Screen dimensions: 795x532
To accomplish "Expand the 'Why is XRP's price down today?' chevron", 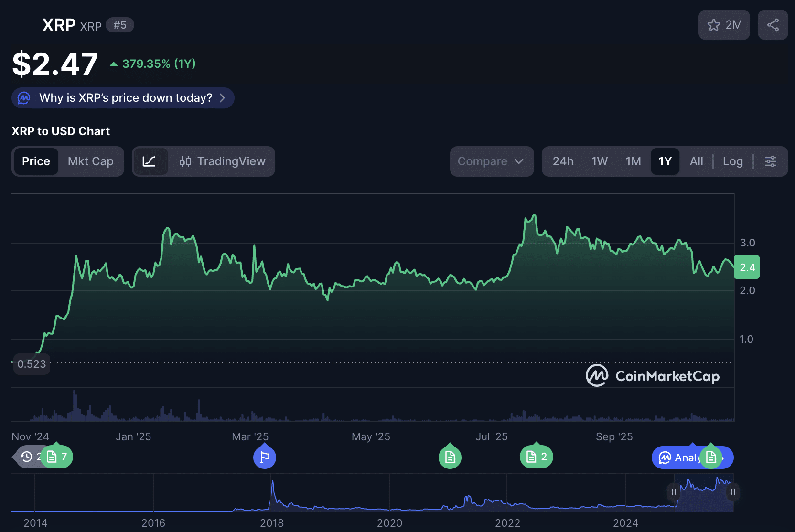I will tap(222, 98).
